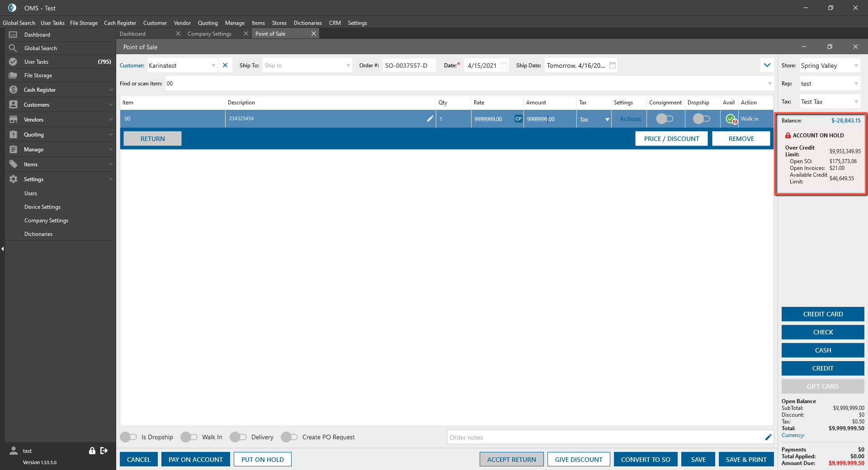This screenshot has width=868, height=470.
Task: Open the Store dropdown
Action: 856,66
